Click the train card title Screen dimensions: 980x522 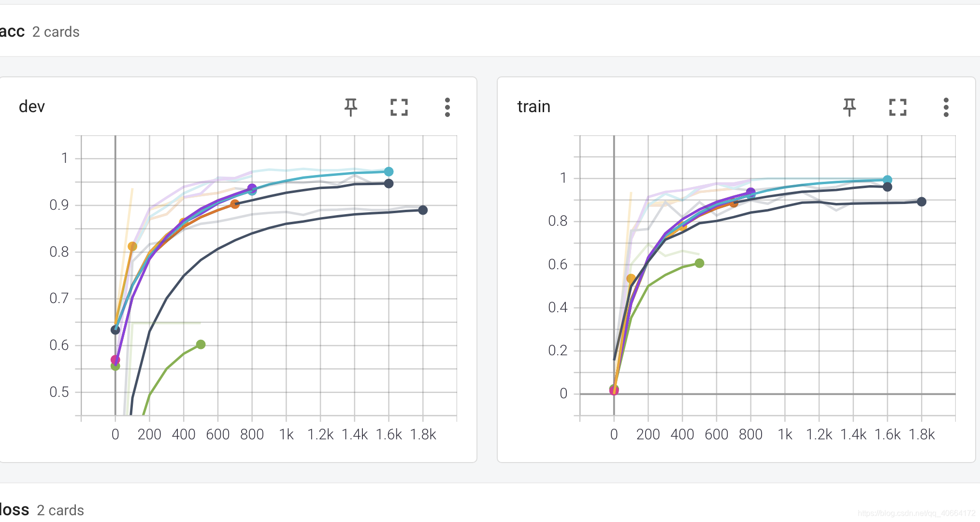click(x=533, y=106)
